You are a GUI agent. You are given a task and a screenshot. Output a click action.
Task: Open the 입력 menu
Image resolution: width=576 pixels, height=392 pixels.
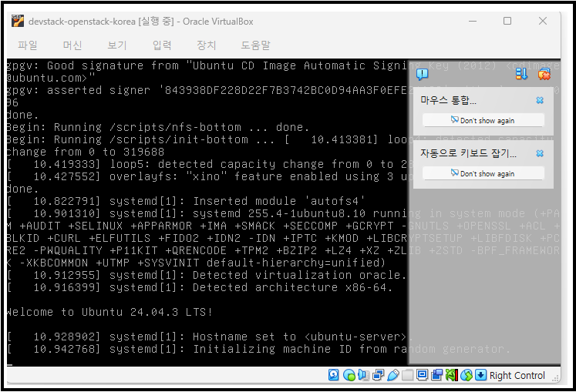[x=162, y=45]
